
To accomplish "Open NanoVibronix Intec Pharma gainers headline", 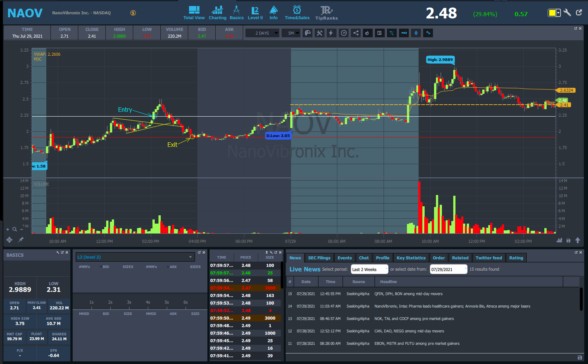I will pyautogui.click(x=452, y=306).
